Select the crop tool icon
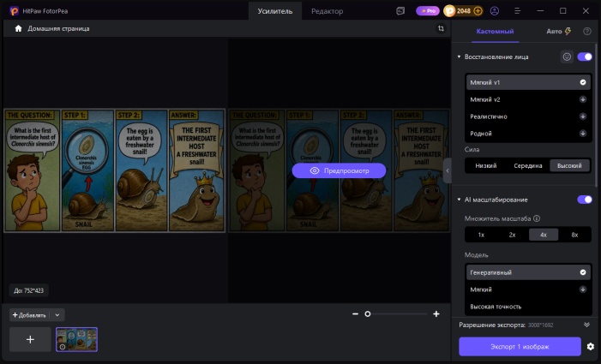The height and width of the screenshot is (364, 601). tap(441, 28)
